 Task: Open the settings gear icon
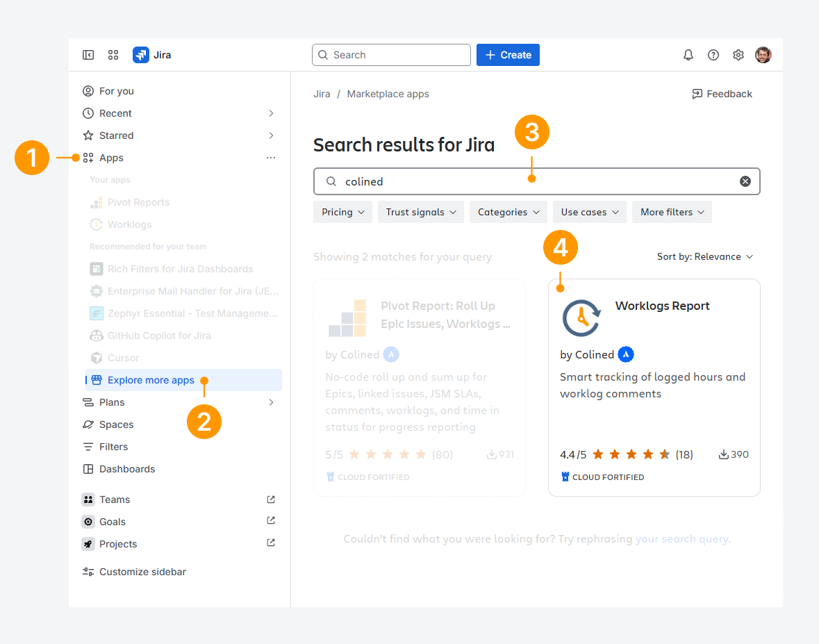click(738, 55)
